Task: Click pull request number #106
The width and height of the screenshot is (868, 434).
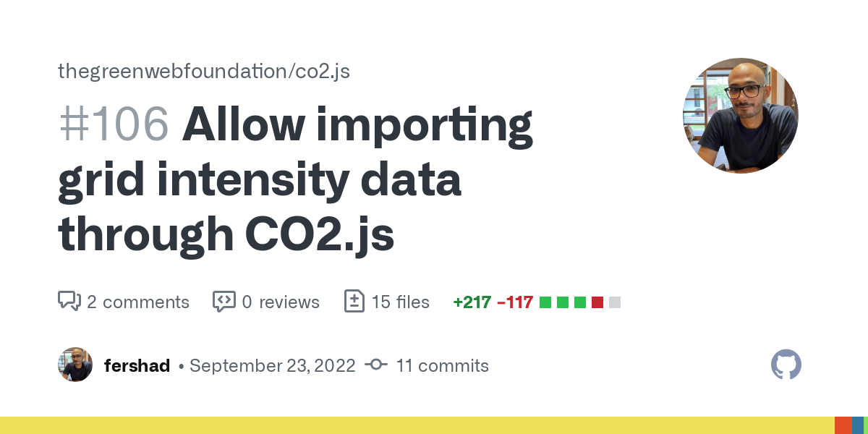Action: 114,124
